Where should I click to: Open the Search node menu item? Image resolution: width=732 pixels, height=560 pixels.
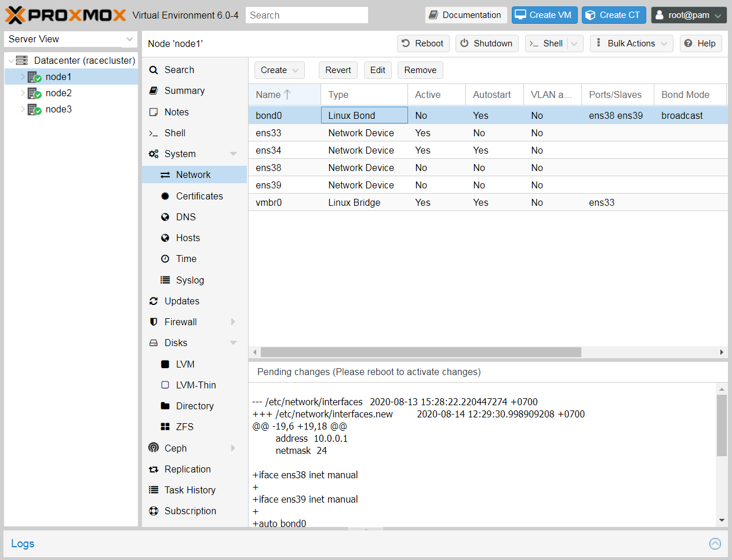195,70
